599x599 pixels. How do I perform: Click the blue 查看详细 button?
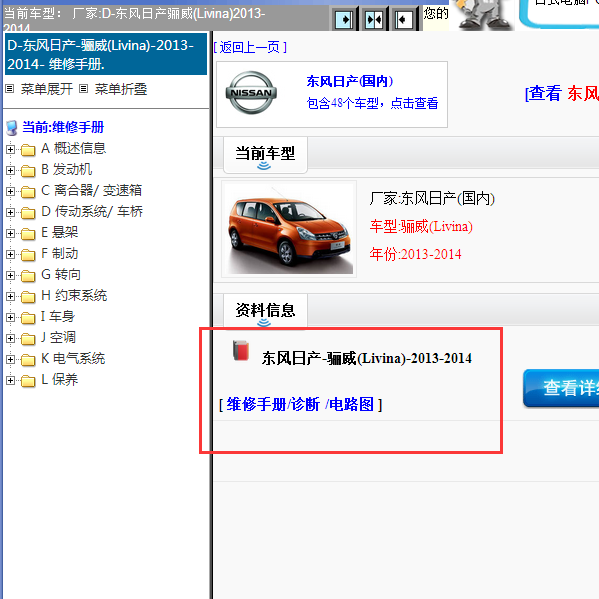coord(561,388)
